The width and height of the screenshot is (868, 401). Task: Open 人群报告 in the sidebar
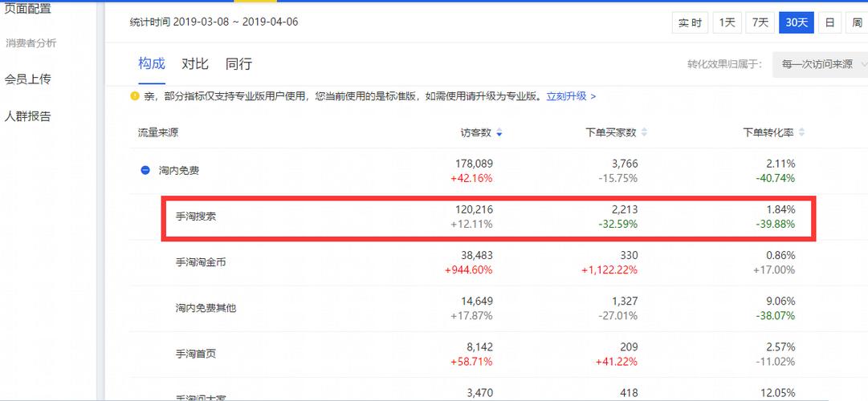pos(28,116)
